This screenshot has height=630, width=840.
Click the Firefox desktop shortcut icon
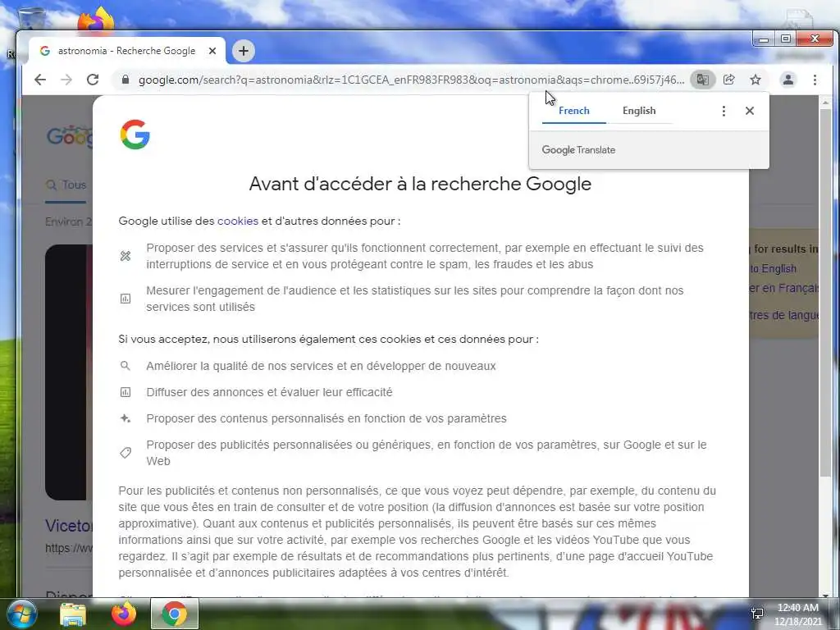[x=95, y=21]
